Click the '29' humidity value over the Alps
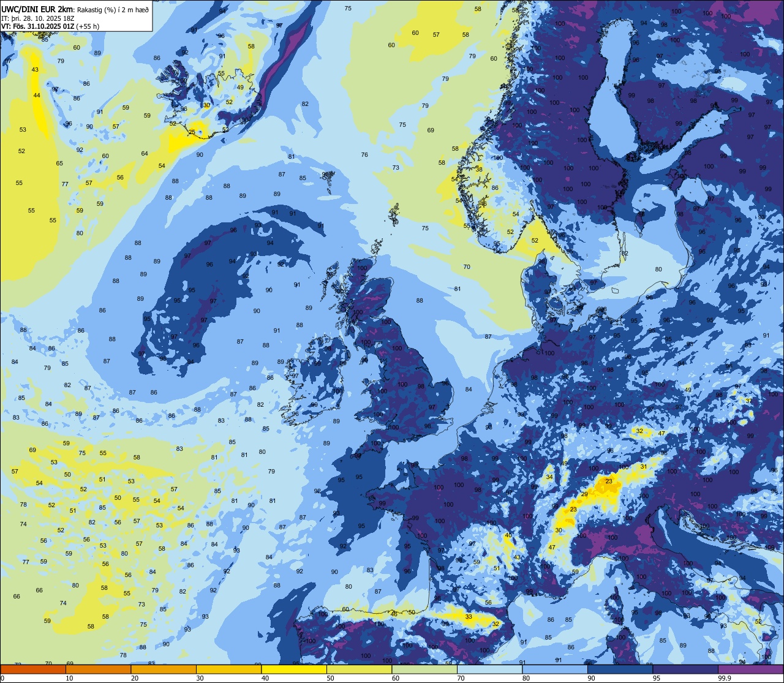Screen dimensions: 784x683 pyautogui.click(x=584, y=494)
